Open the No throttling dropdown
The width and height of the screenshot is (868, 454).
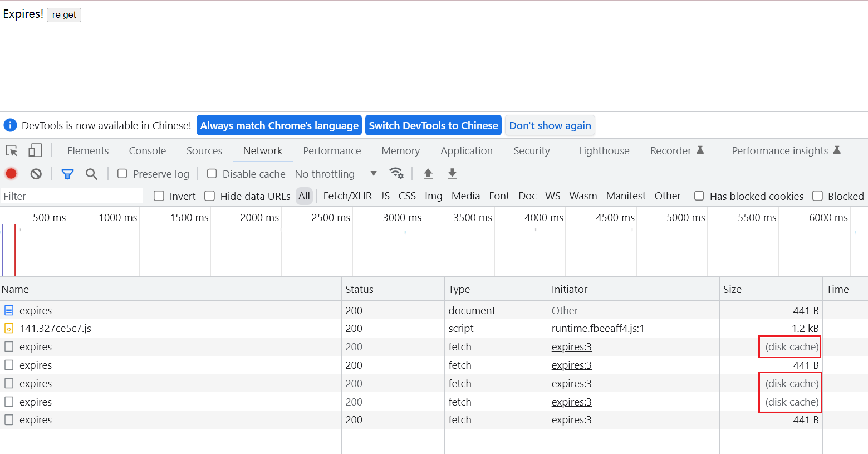(336, 174)
